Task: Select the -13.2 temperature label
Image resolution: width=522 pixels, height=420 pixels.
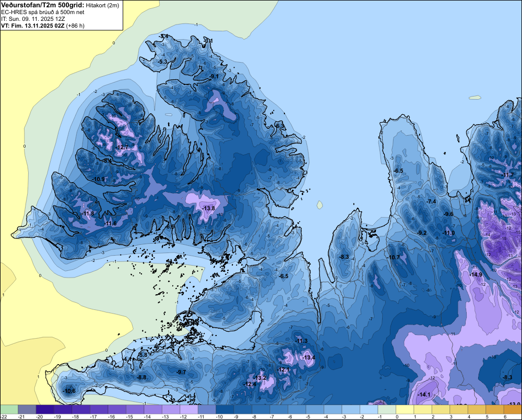Action: click(260, 378)
